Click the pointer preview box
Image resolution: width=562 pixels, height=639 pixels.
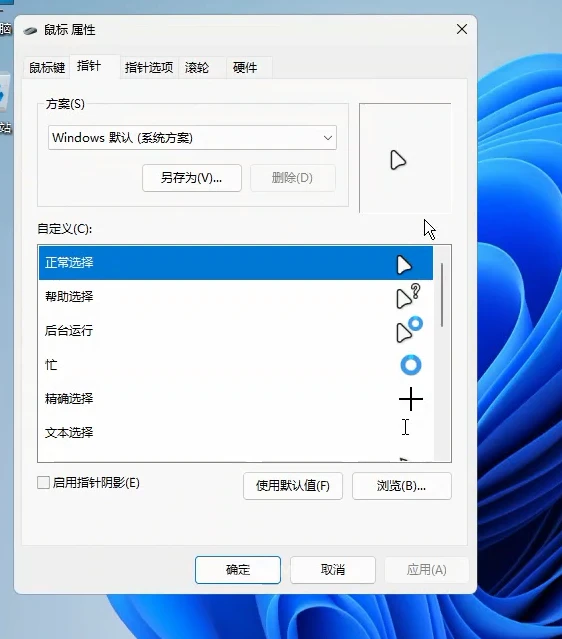405,158
